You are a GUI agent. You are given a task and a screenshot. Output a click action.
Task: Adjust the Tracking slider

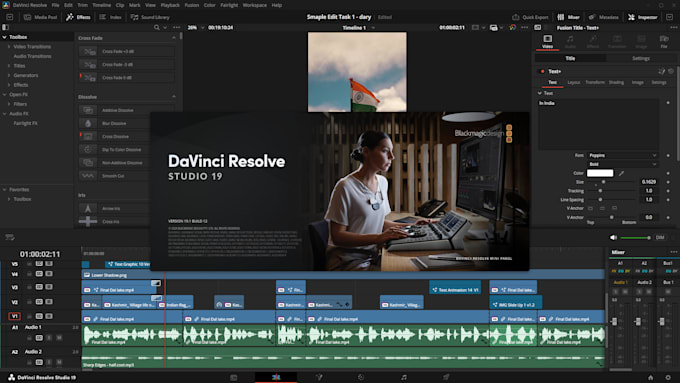click(601, 191)
